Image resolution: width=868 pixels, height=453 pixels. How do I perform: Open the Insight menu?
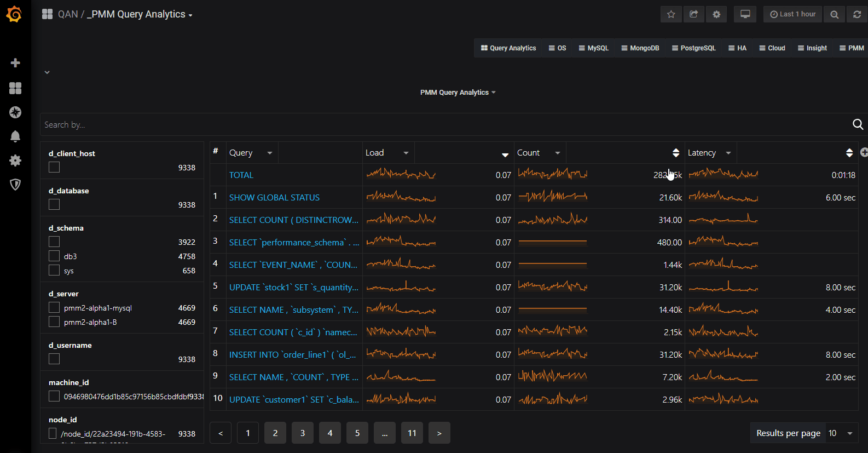812,48
